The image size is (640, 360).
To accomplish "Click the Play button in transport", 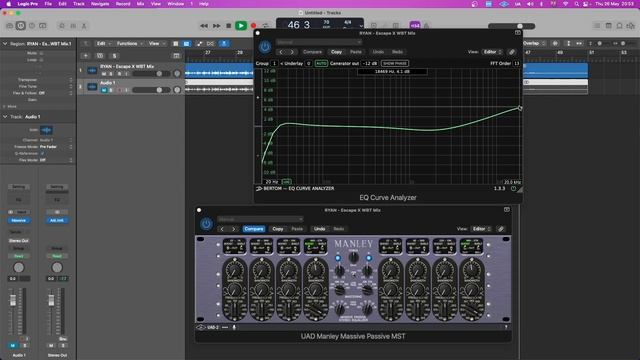I will (x=241, y=26).
